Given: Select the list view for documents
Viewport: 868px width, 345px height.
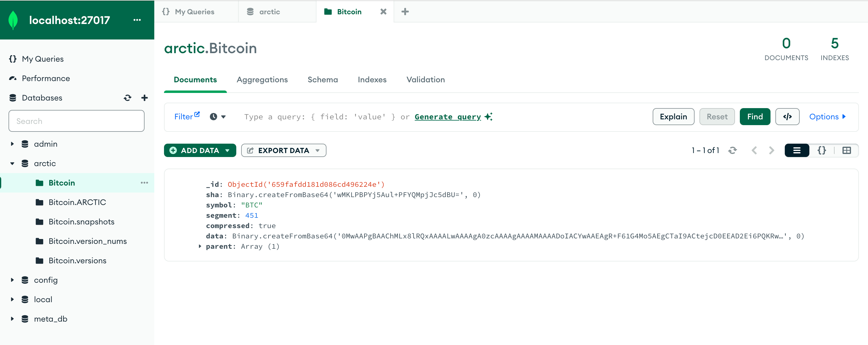Looking at the screenshot, I should (797, 150).
